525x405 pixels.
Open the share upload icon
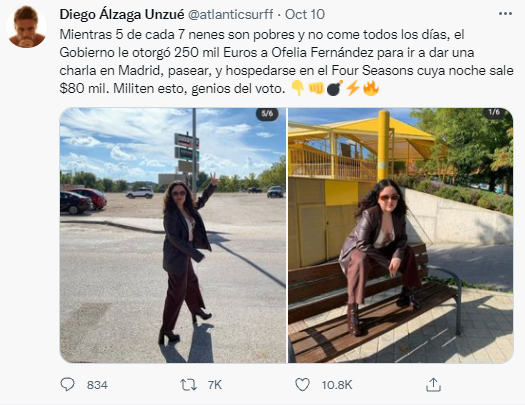pyautogui.click(x=433, y=385)
